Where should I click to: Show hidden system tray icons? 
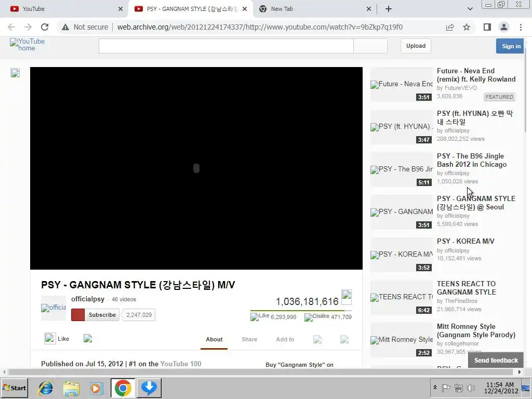pos(435,388)
